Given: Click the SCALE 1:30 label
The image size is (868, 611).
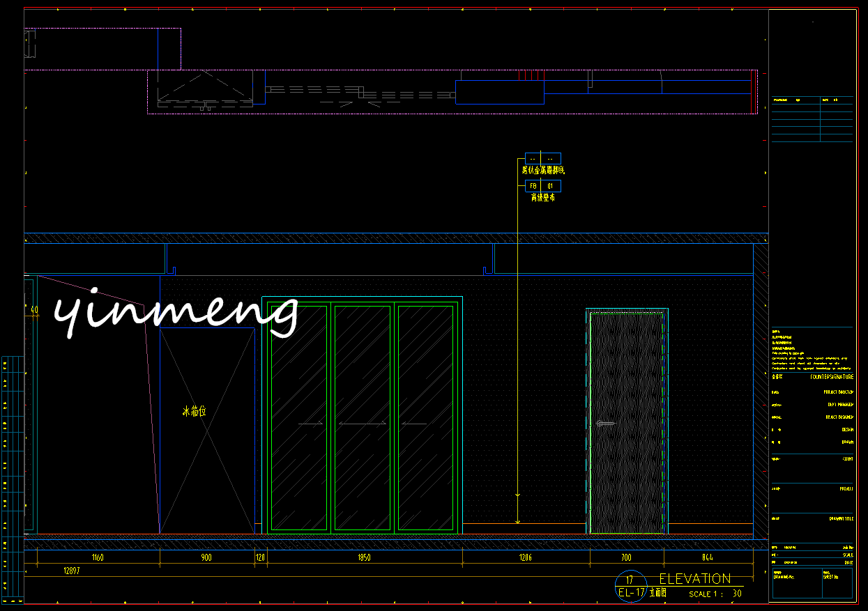Looking at the screenshot, I should [x=715, y=594].
